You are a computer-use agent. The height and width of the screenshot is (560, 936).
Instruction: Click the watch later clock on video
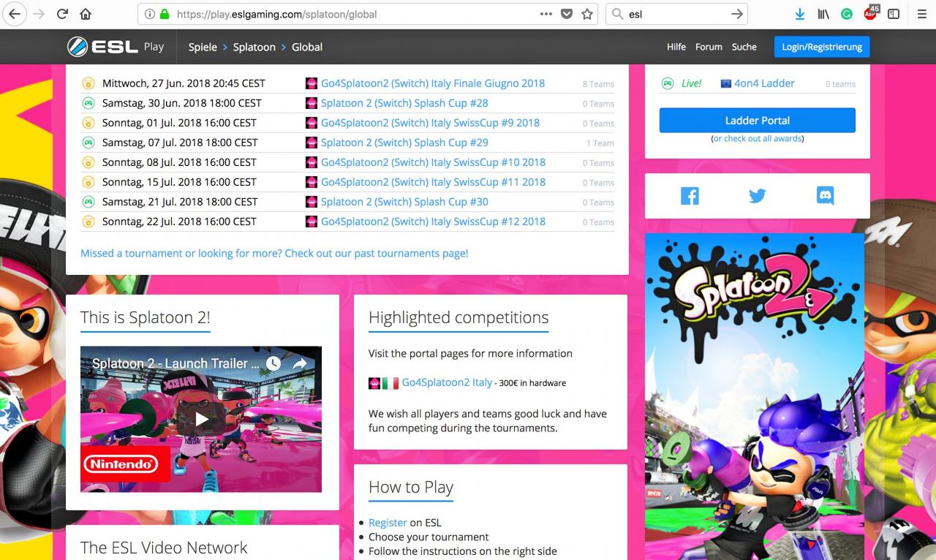click(x=273, y=363)
